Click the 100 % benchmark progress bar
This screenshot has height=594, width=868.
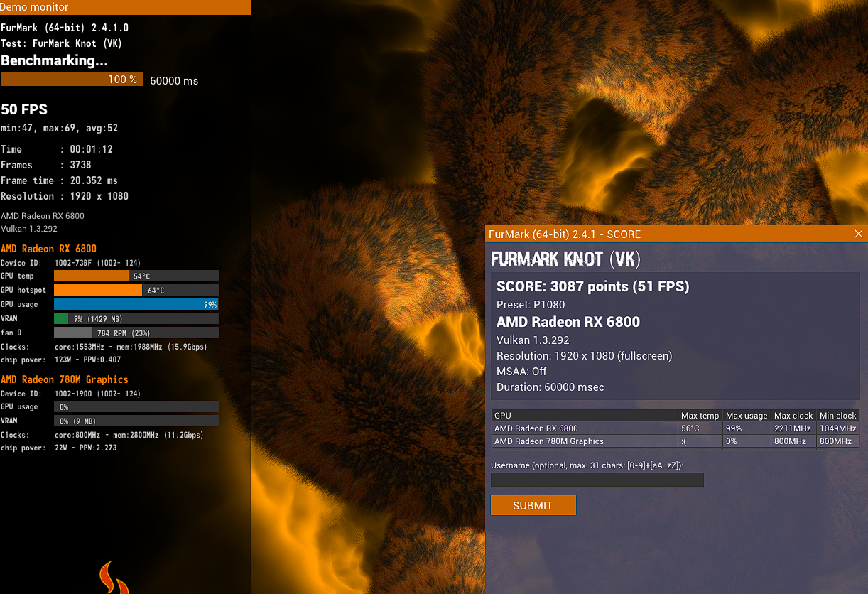click(x=72, y=80)
